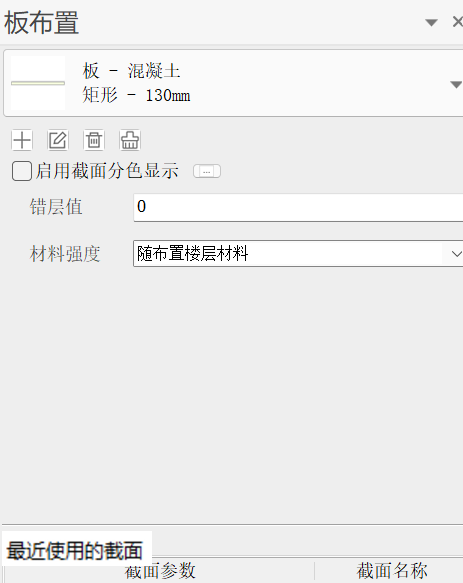Viewport: 463px width, 583px height.
Task: Click the delete section trash icon
Action: pyautogui.click(x=94, y=140)
